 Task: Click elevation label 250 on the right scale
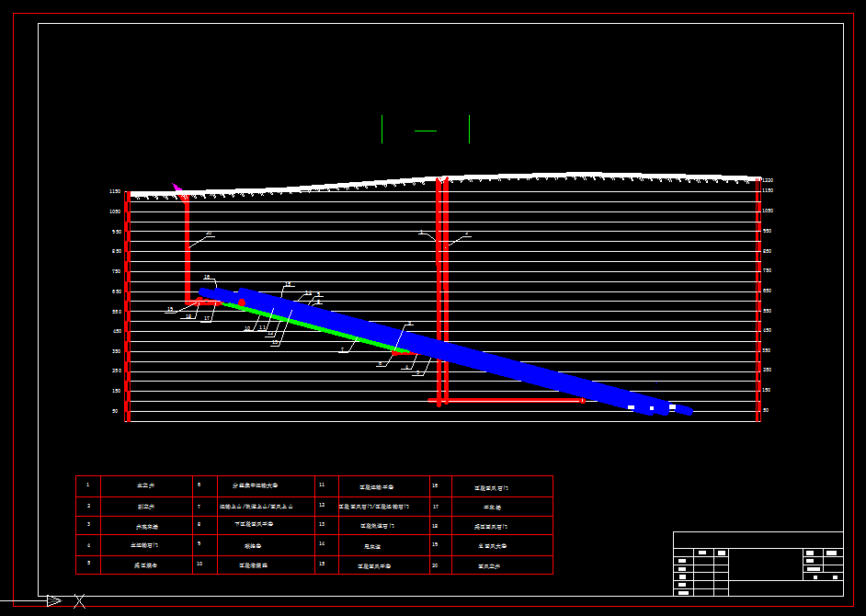point(767,370)
